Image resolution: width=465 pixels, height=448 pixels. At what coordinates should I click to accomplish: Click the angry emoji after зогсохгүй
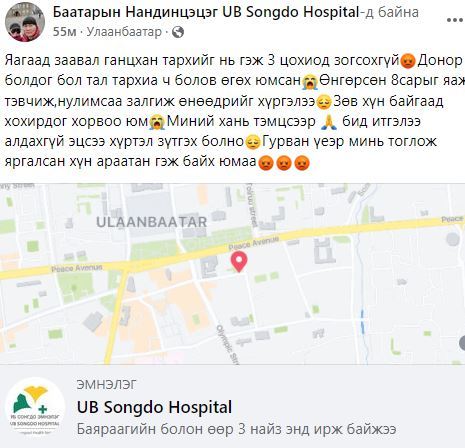[x=408, y=61]
